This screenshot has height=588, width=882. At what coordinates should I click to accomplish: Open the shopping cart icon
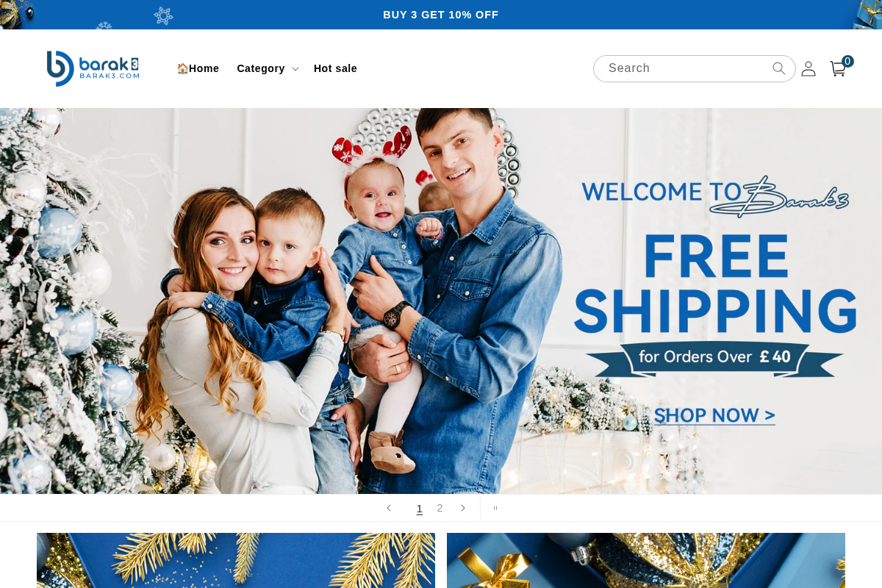[x=838, y=68]
